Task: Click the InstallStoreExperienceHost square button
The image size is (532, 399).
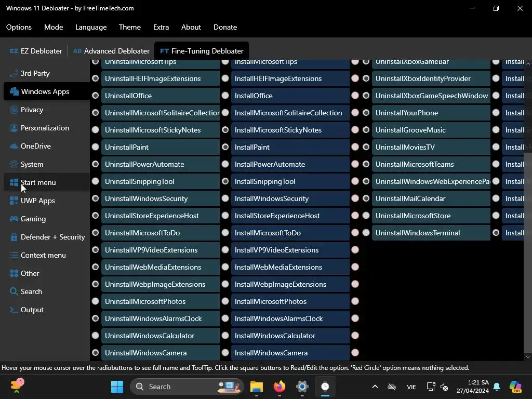Action: [x=290, y=216]
